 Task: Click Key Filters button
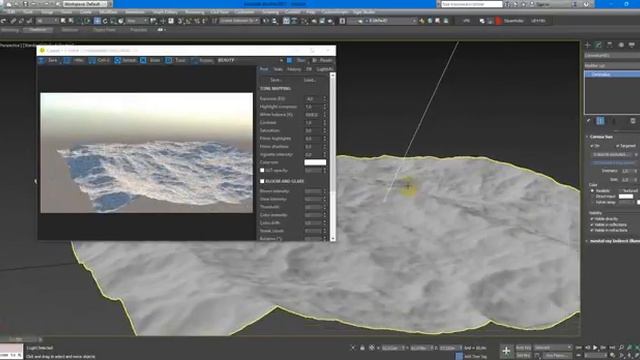click(557, 356)
